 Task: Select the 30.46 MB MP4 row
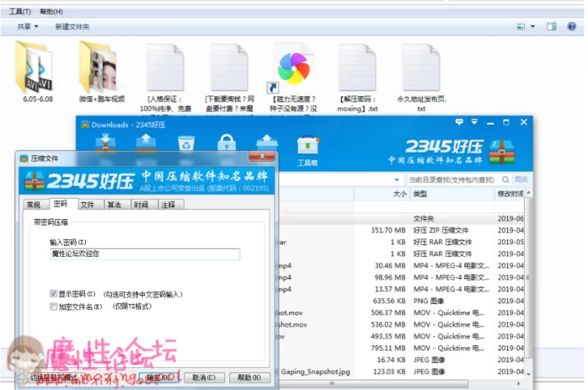point(401,266)
